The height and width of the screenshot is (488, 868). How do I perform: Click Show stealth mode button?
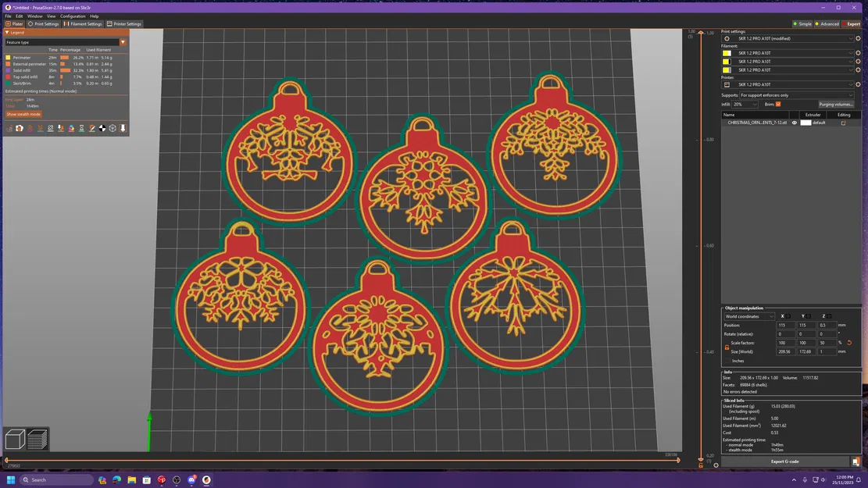click(x=23, y=114)
